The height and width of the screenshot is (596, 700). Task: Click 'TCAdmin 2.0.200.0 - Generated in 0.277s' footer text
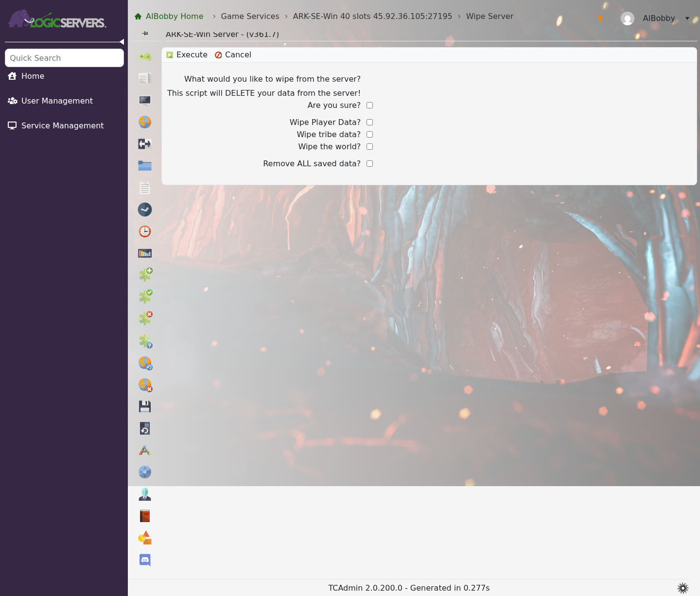[409, 588]
